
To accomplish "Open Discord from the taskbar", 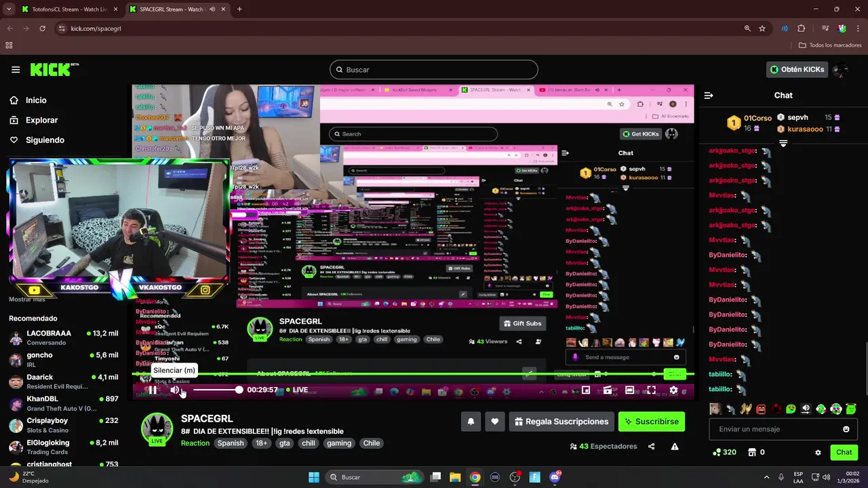I will click(x=555, y=477).
